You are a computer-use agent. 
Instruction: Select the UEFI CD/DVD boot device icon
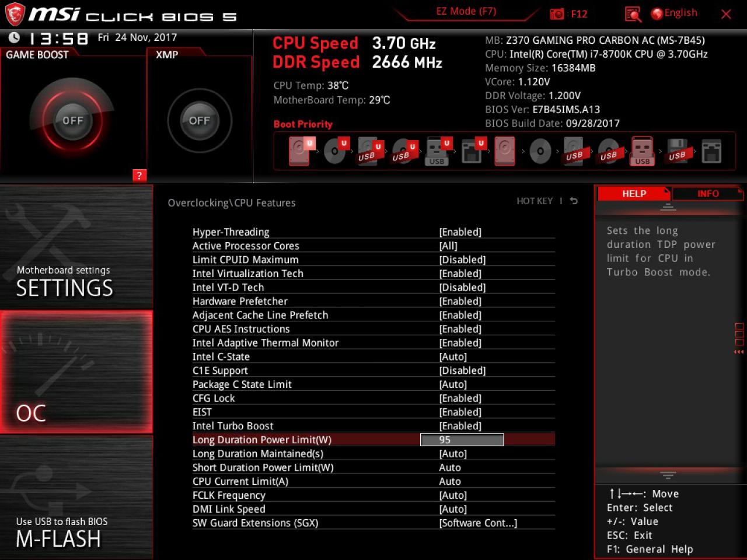pos(336,151)
